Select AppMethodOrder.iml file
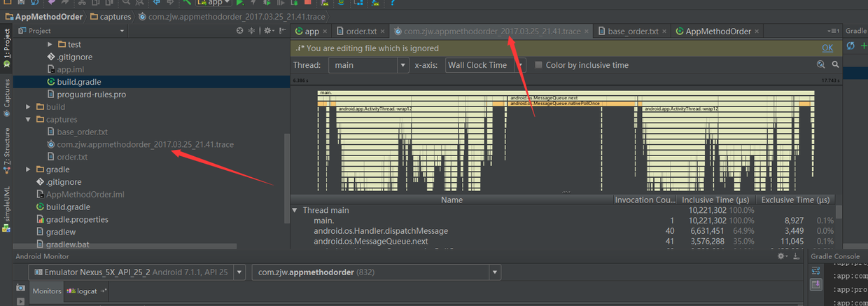The image size is (868, 306). tap(79, 195)
